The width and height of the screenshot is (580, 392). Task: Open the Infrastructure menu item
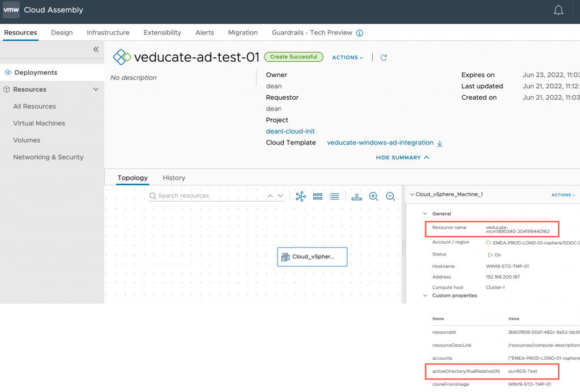pyautogui.click(x=108, y=32)
